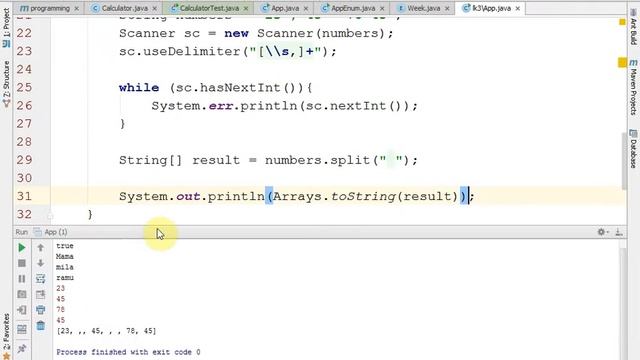Toggle the Scroll to end icon in the console
The image size is (640, 360).
click(x=40, y=294)
